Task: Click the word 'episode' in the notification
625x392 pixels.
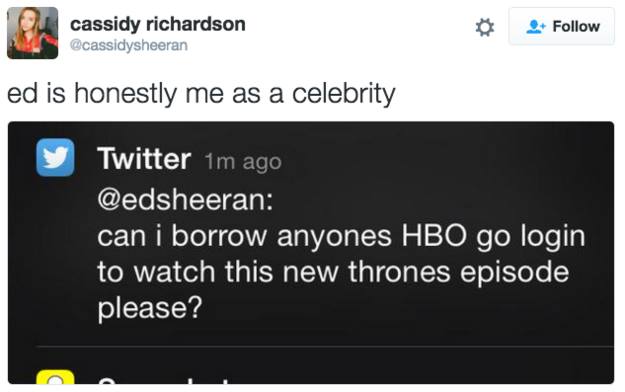Action: (x=515, y=272)
